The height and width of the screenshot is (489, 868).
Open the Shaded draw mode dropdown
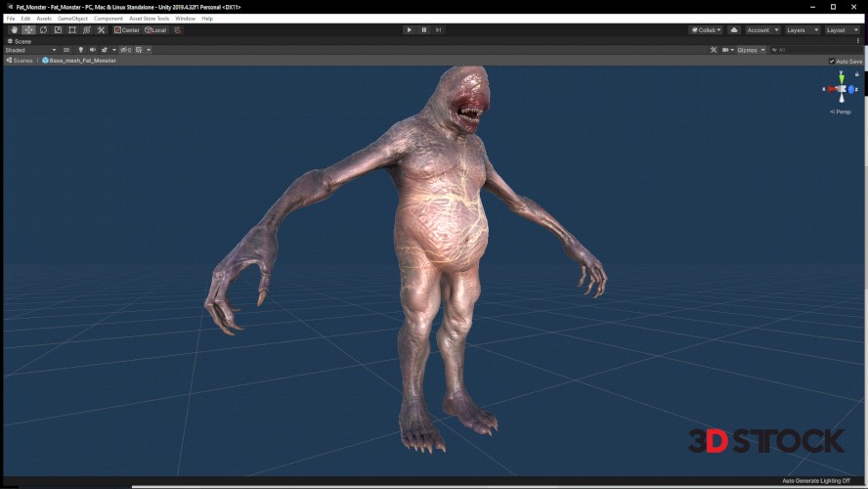(31, 50)
